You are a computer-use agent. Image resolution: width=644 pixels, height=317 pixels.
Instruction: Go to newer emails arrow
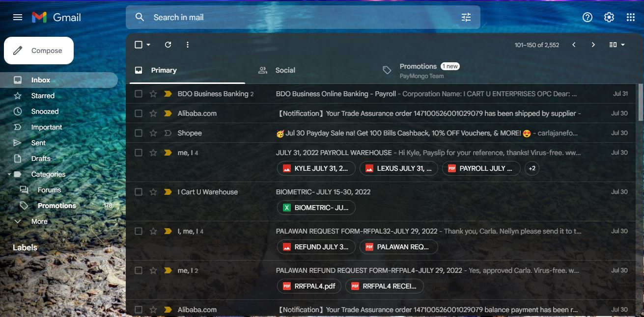pyautogui.click(x=574, y=45)
